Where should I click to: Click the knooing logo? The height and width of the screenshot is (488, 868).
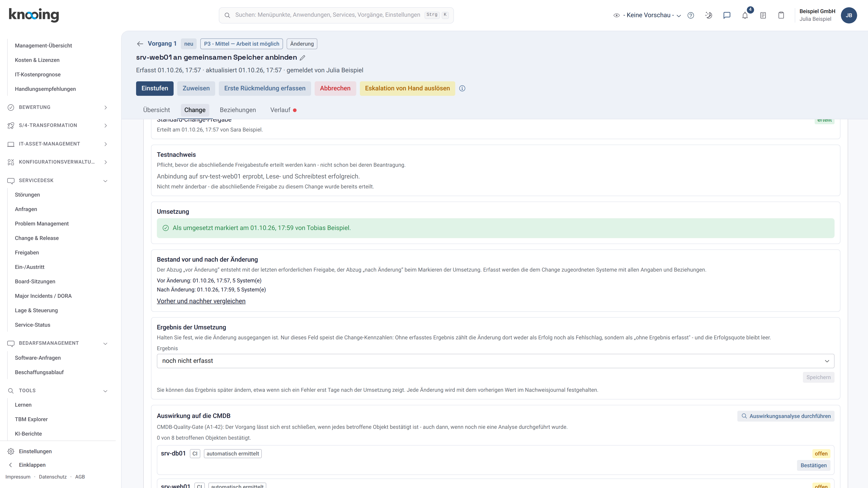pyautogui.click(x=34, y=15)
